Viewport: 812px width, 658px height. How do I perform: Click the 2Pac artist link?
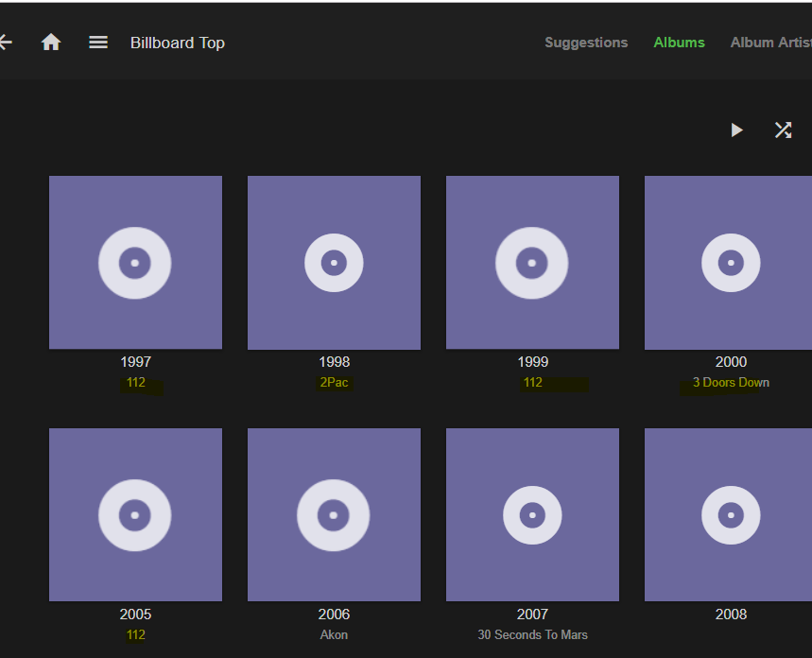pyautogui.click(x=334, y=383)
